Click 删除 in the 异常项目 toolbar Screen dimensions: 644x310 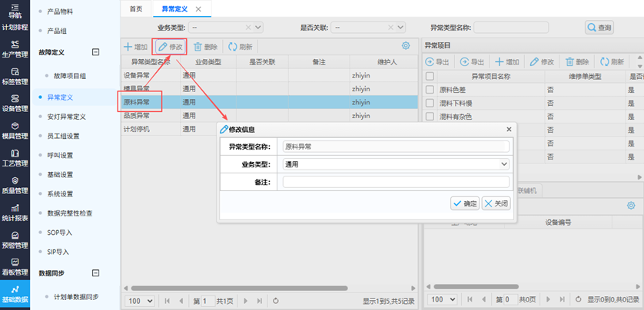click(577, 61)
